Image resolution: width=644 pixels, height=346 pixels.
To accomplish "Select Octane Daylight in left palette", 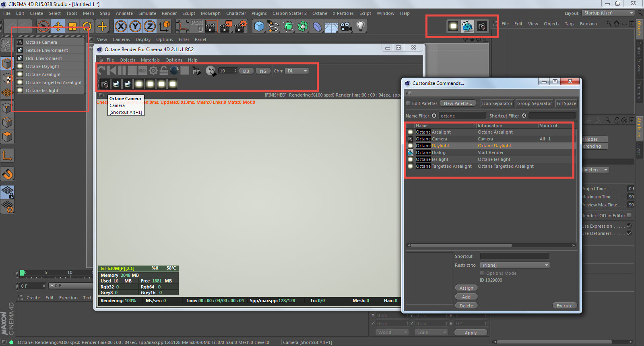I will 50,66.
